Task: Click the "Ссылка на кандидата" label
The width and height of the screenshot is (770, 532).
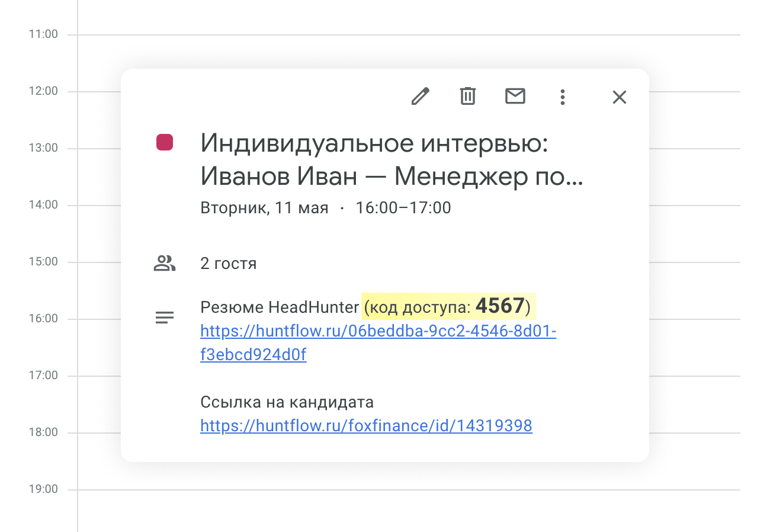Action: 287,402
